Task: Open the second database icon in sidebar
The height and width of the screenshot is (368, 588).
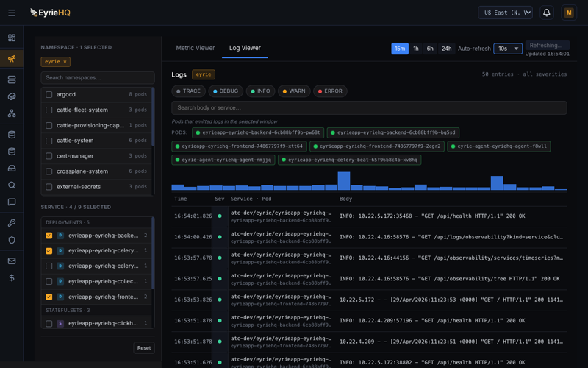Action: click(12, 152)
